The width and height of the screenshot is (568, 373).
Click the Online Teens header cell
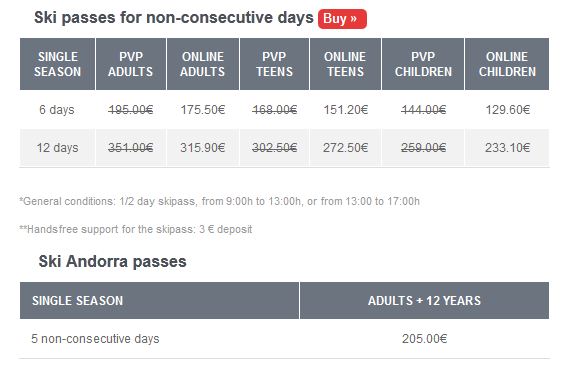[x=345, y=64]
